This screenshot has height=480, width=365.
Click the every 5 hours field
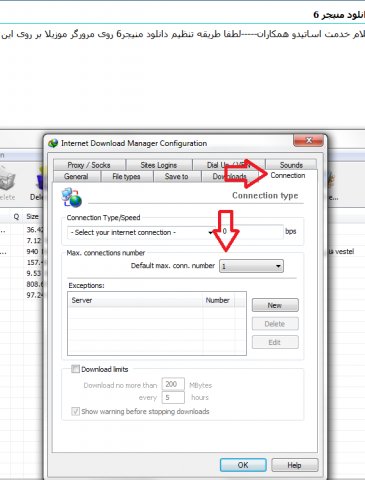coord(173,397)
